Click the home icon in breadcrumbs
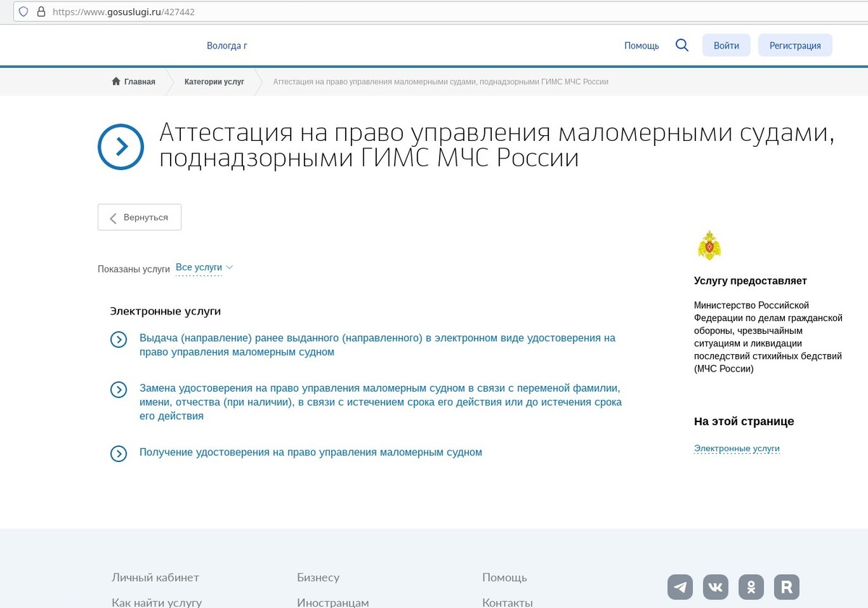 [x=116, y=82]
